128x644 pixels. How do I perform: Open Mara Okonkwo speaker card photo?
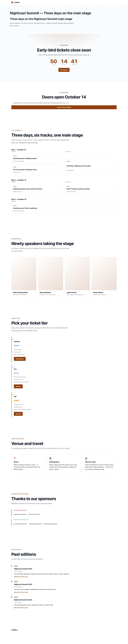(x=50, y=274)
